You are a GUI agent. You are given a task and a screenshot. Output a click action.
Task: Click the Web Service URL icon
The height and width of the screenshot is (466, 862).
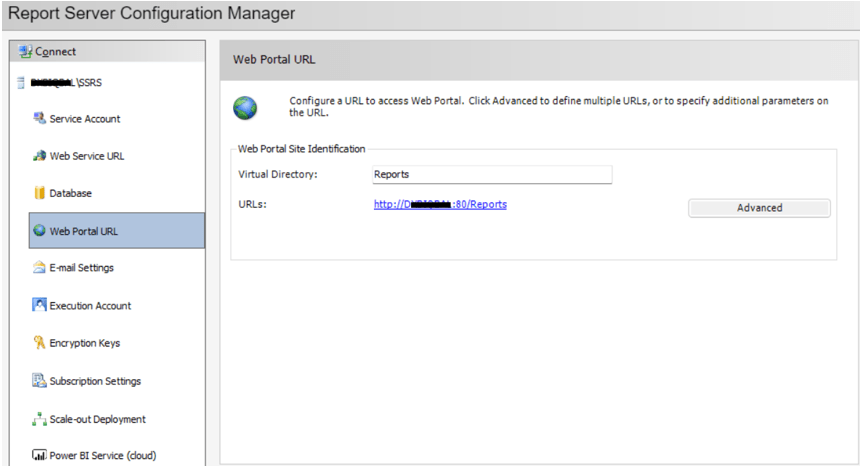click(x=39, y=156)
